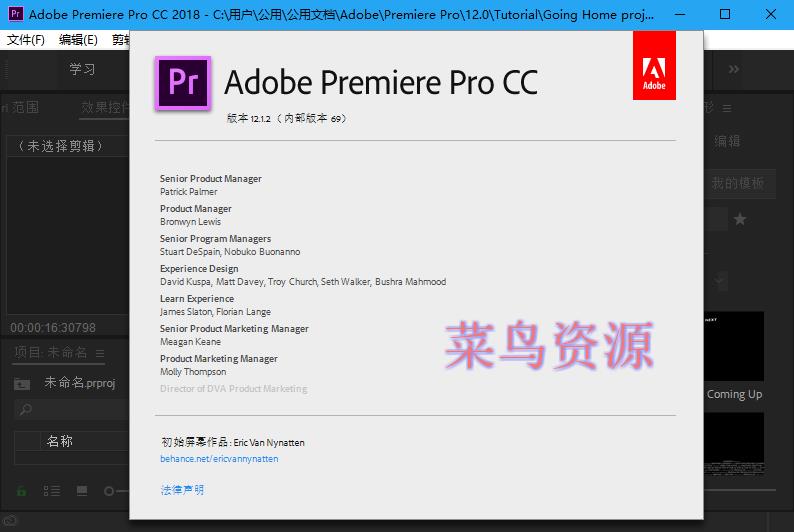Click the Pr logo in the About dialog
794x532 pixels.
(x=183, y=83)
